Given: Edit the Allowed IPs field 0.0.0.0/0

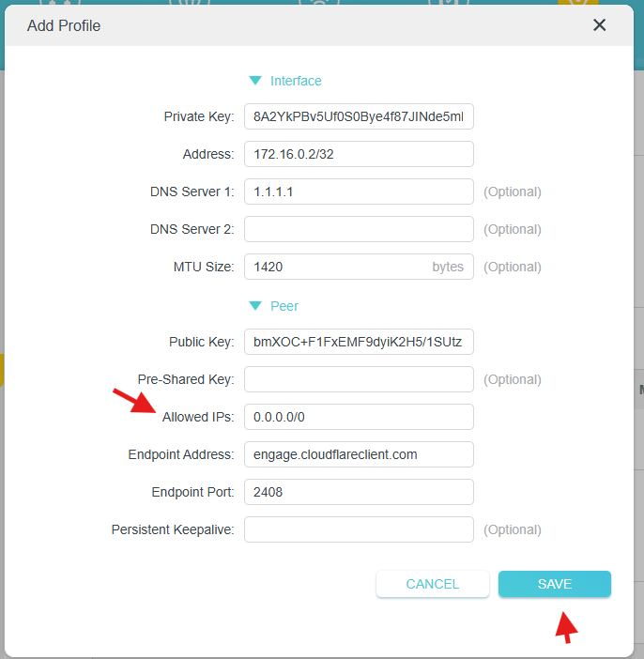Looking at the screenshot, I should click(x=359, y=417).
